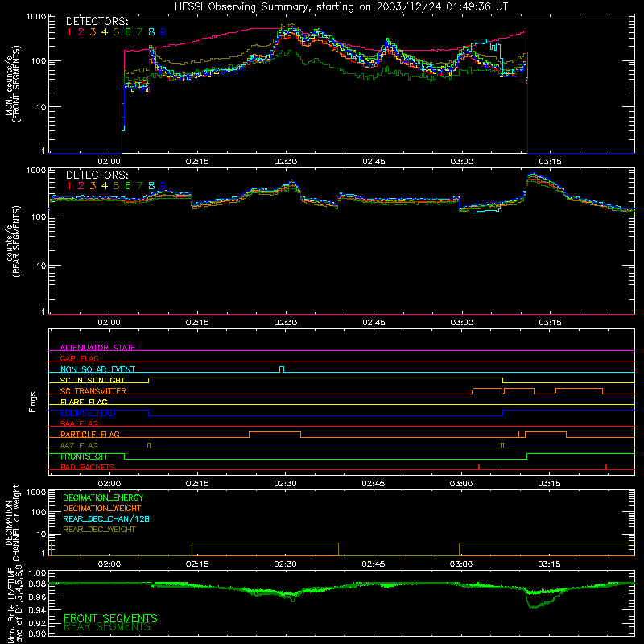Select red detector 1 in front segments legend
The height and width of the screenshot is (644, 644).
(x=69, y=32)
